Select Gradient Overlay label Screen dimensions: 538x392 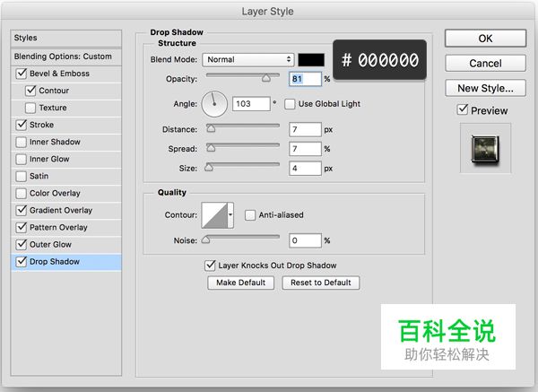[61, 210]
